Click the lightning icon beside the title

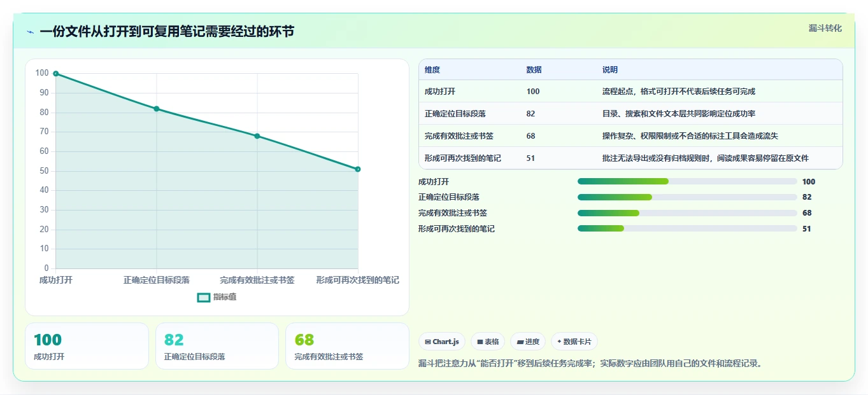[30, 32]
